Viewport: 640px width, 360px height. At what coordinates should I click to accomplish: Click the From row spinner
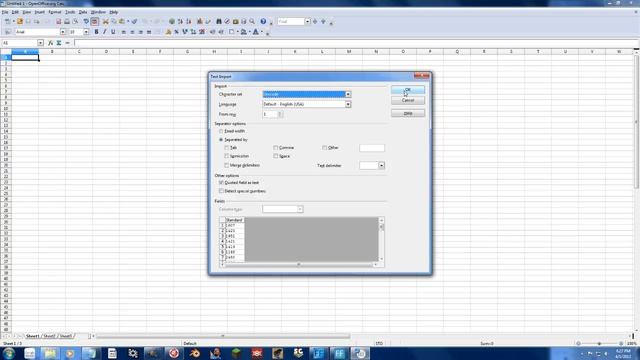(x=280, y=114)
